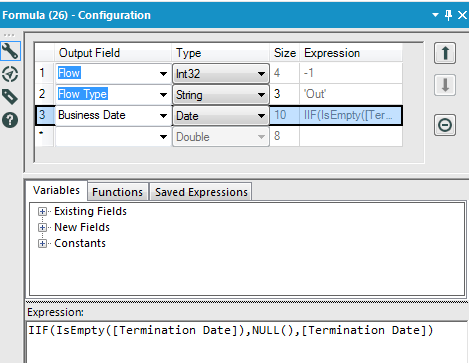Click size cell showing 4
Viewport: 469px width, 363px height.
pos(284,73)
